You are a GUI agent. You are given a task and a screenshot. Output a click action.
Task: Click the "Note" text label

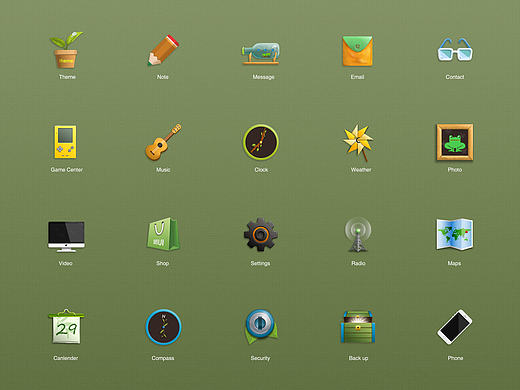coord(163,77)
